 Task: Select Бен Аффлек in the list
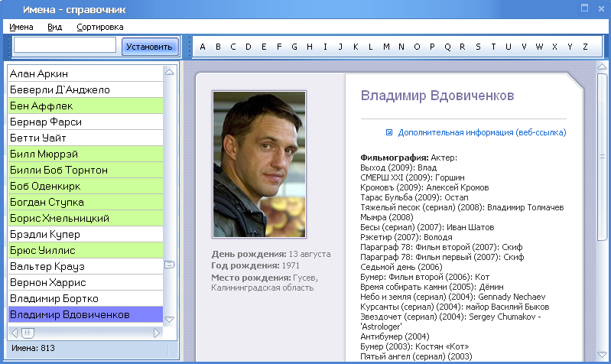pyautogui.click(x=86, y=106)
